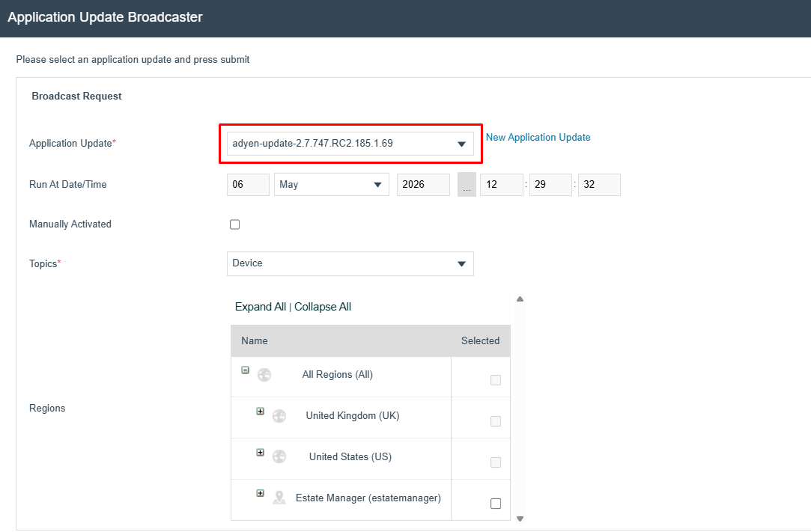Screen dimensions: 811x532
Task: Click the United Kingdom (UK) row text
Action: click(x=352, y=416)
